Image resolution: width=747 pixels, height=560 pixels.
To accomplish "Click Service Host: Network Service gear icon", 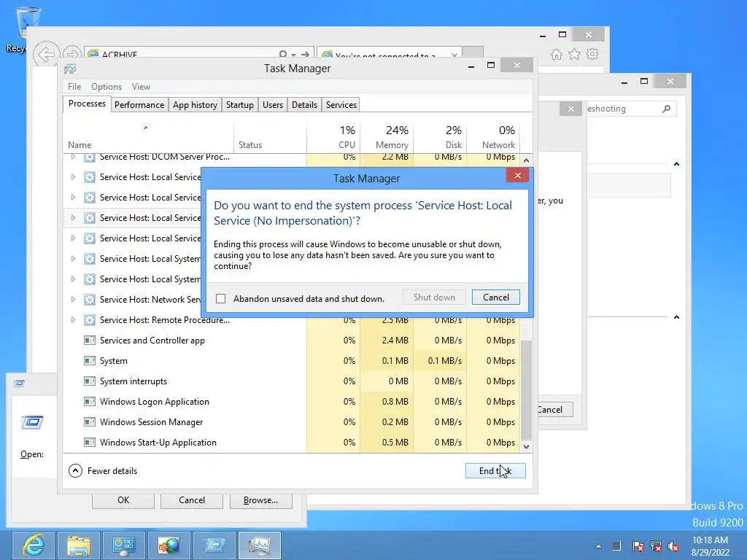I will pos(90,300).
